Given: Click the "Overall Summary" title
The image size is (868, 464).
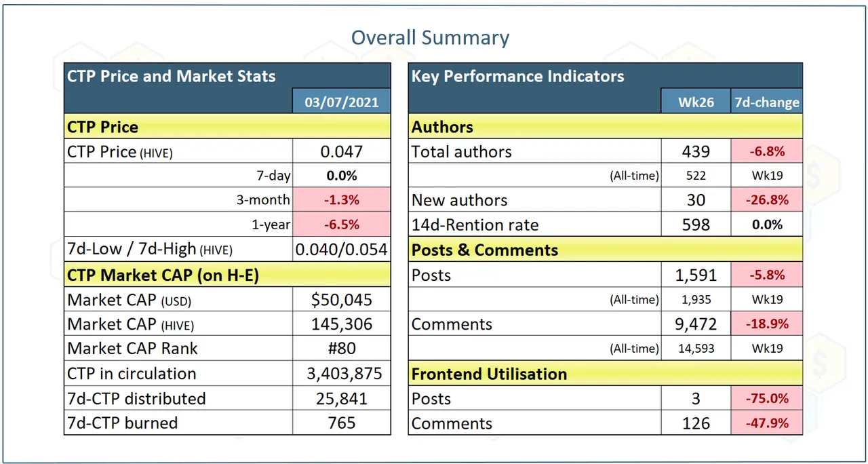Looking at the screenshot, I should (430, 37).
